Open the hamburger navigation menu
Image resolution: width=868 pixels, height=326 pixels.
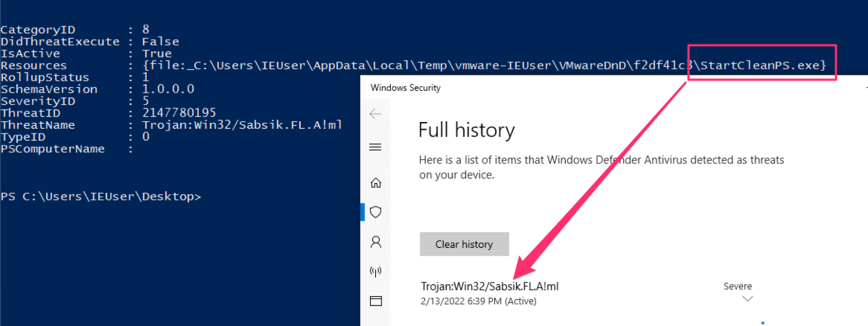(x=375, y=147)
